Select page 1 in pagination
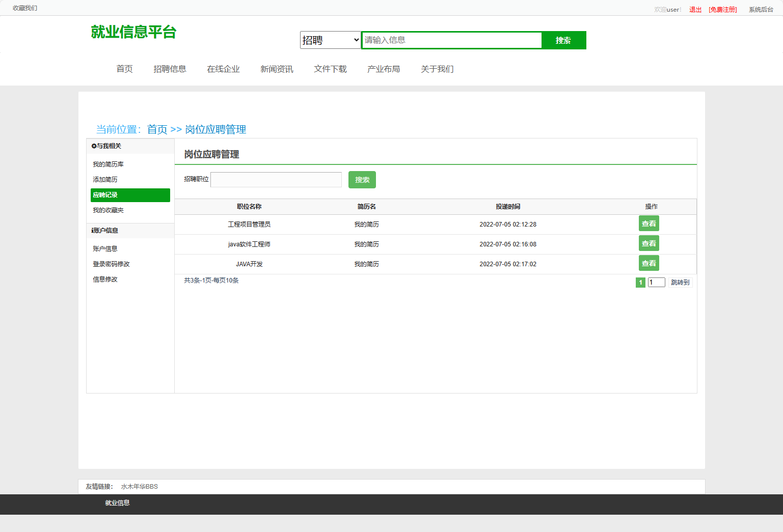Screen dimensions: 783x532 click(640, 282)
